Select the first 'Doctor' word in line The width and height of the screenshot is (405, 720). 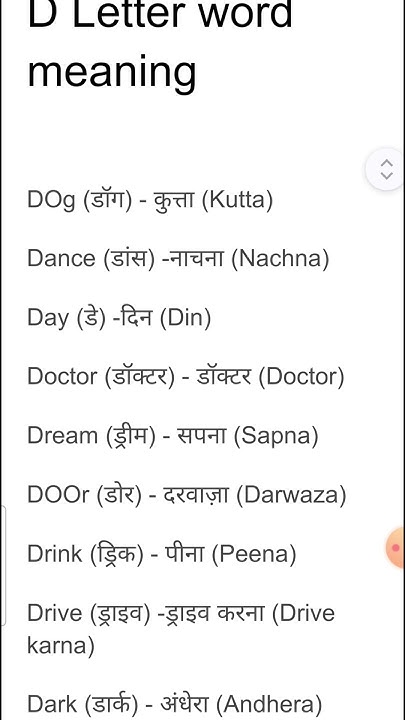pos(62,377)
